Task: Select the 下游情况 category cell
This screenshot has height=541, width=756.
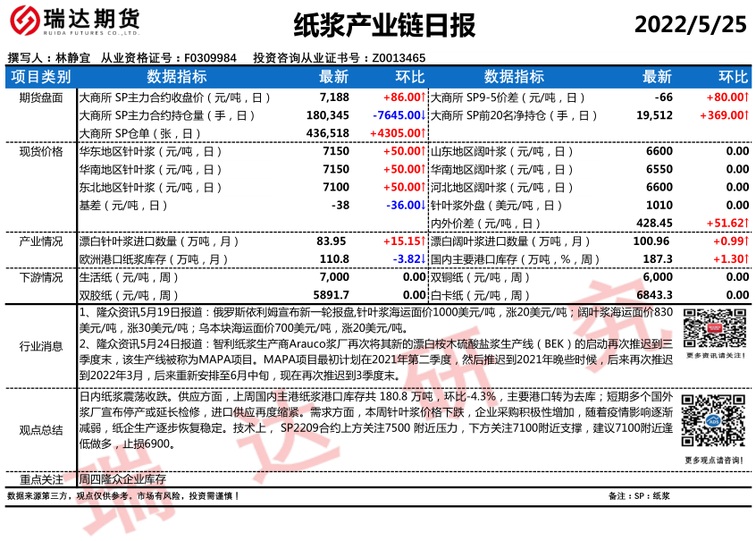Action: pos(40,277)
